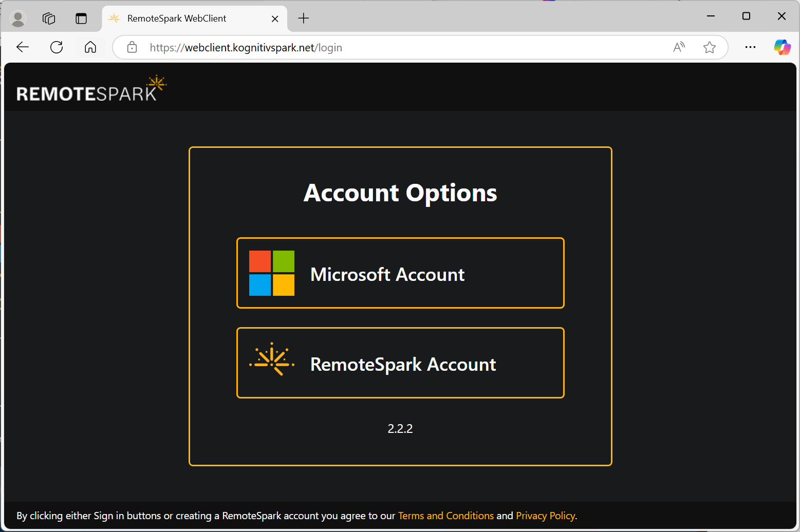Open browser Settings and more menu

(750, 47)
